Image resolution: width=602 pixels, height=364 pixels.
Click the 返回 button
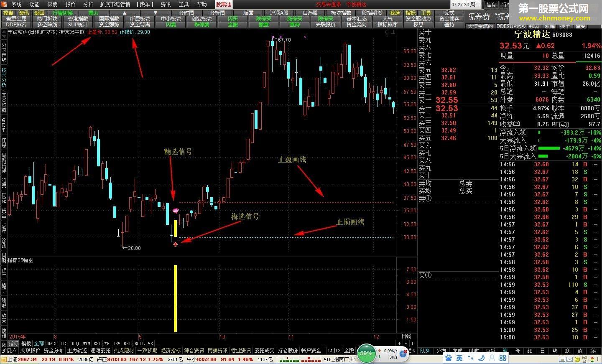[39, 13]
